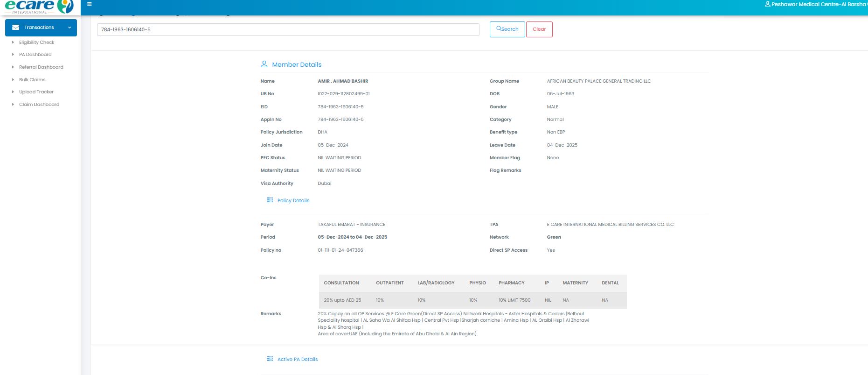Image resolution: width=868 pixels, height=375 pixels.
Task: Click the Transactions envelope icon
Action: pyautogui.click(x=15, y=28)
